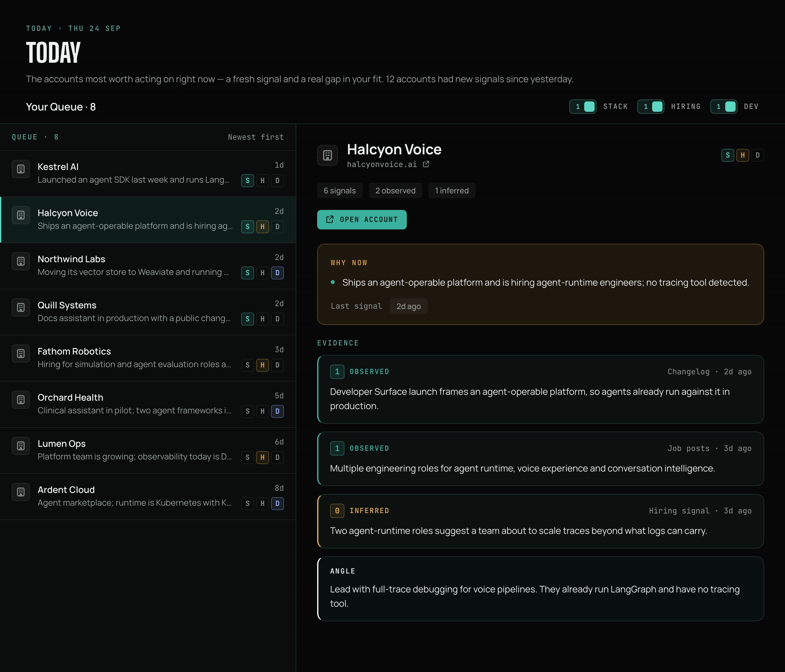Screen dimensions: 785x672
Task: Toggle the HIRING signal filter switch
Action: [x=650, y=107]
